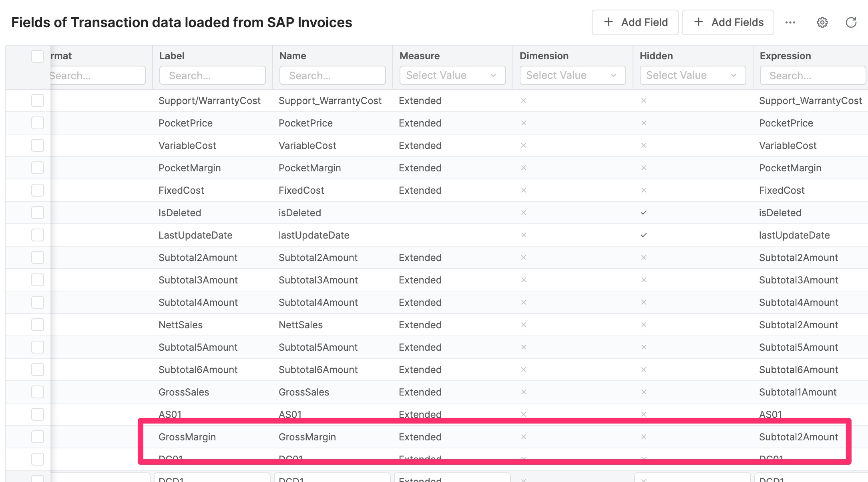The image size is (868, 482).
Task: Click the Hidden checkmark in LastUpdateDate row
Action: [x=643, y=235]
